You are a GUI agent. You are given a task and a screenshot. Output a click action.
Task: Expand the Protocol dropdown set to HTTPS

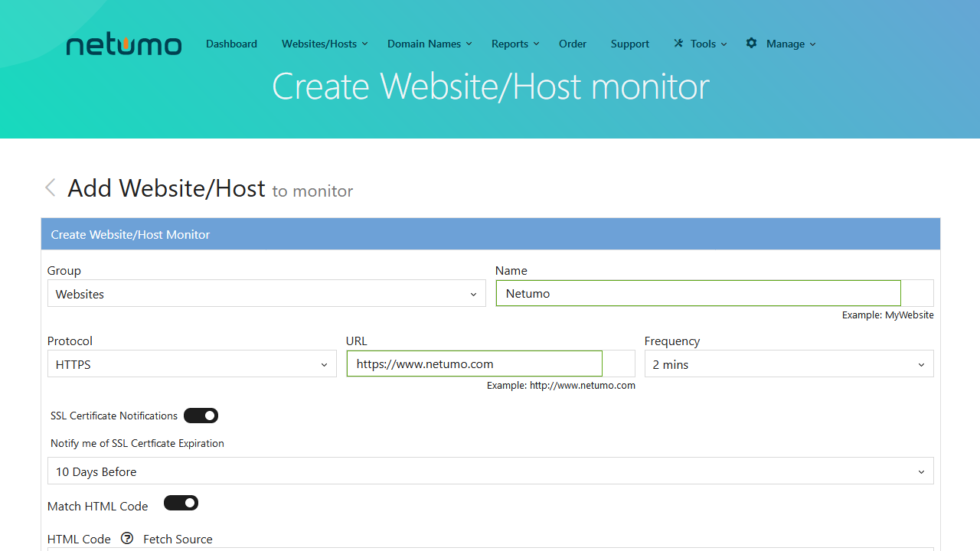click(191, 364)
